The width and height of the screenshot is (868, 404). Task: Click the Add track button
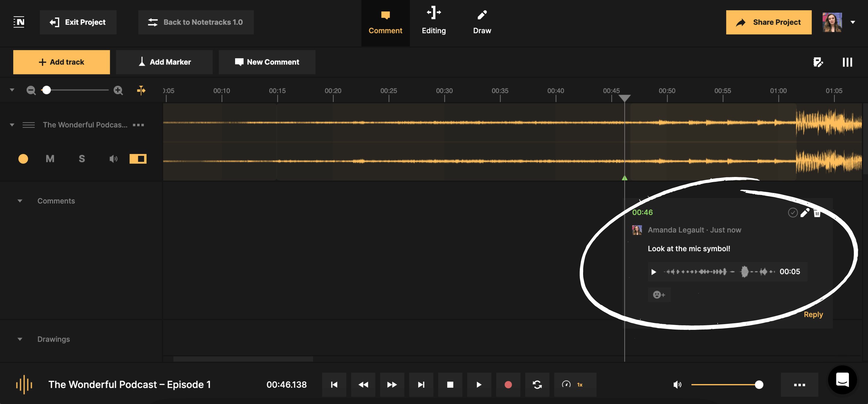point(61,62)
